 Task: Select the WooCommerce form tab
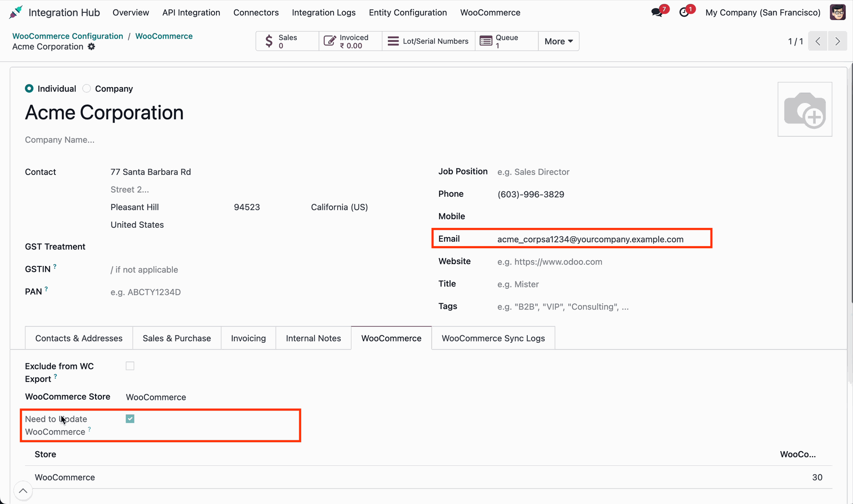click(x=391, y=338)
